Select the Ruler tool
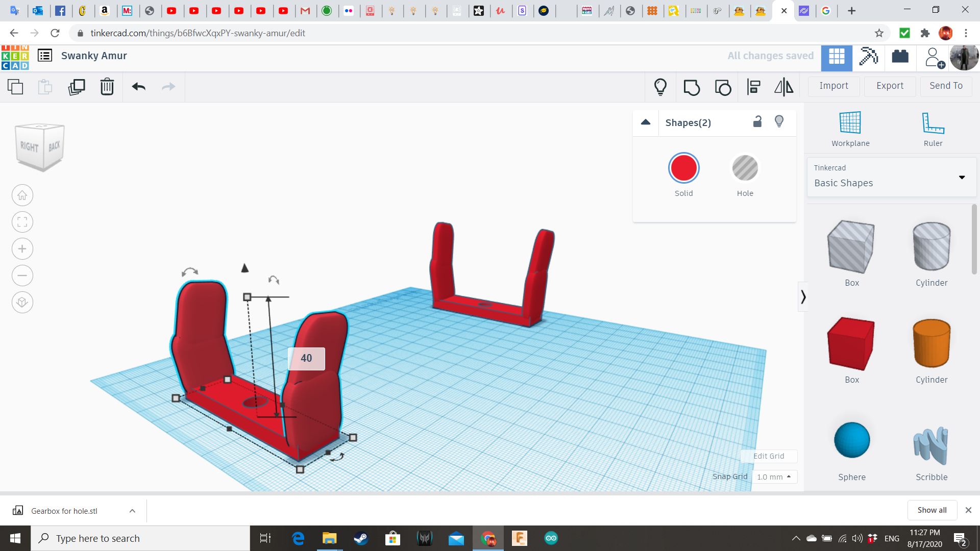Viewport: 980px width, 551px height. (x=933, y=129)
